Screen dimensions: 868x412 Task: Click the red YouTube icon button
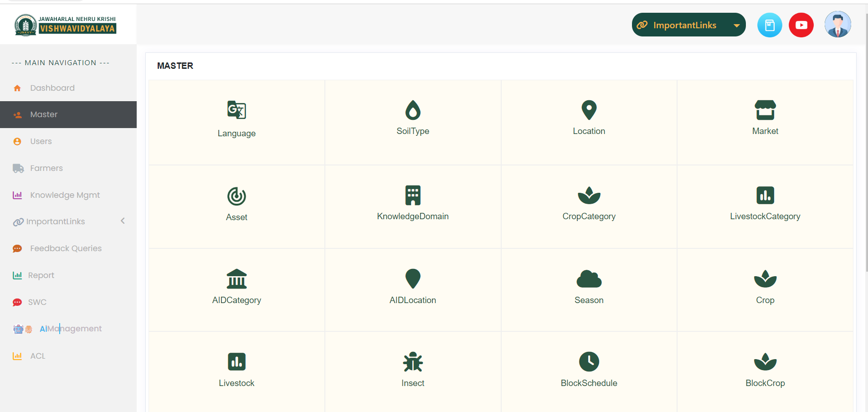click(801, 25)
